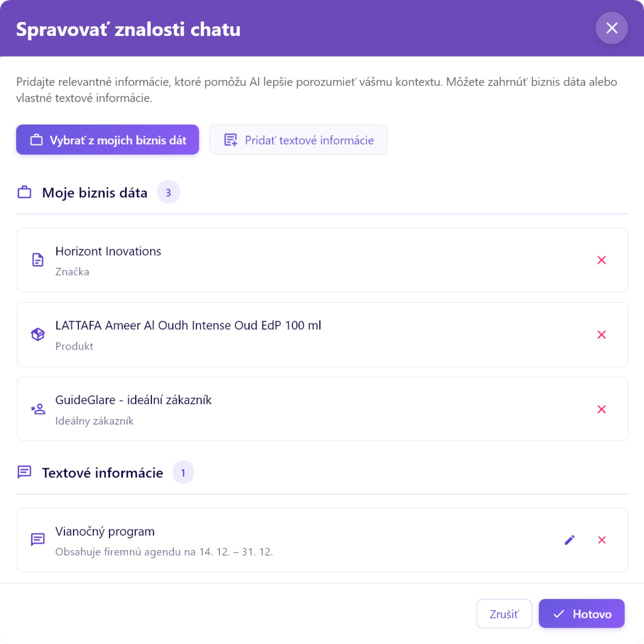
Task: Click the briefcase icon inside the purple button
Action: point(36,139)
